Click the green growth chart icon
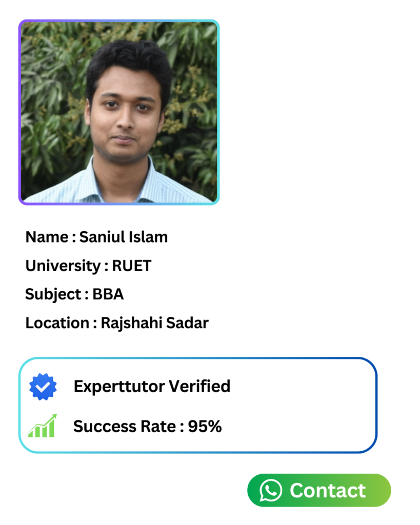Screen dimensions: 420x525 point(42,426)
